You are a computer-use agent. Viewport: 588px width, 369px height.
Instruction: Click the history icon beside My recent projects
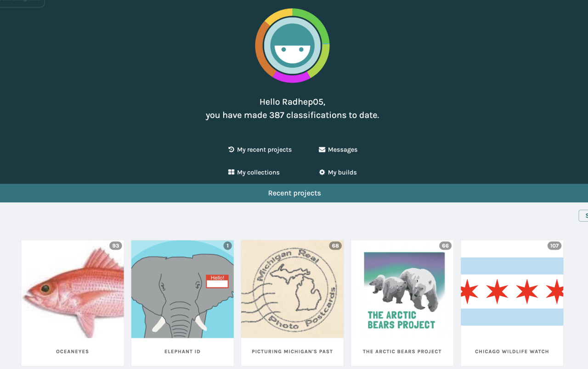tap(231, 149)
